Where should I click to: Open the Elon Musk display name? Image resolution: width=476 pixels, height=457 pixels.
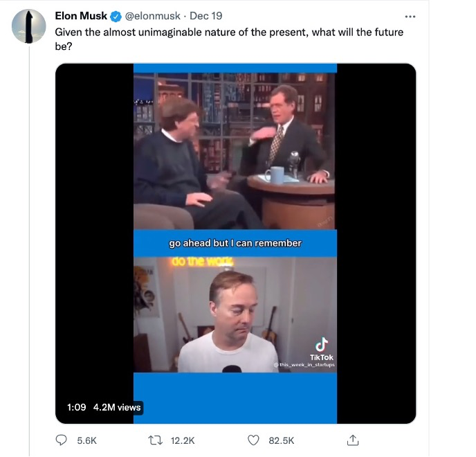(x=81, y=16)
